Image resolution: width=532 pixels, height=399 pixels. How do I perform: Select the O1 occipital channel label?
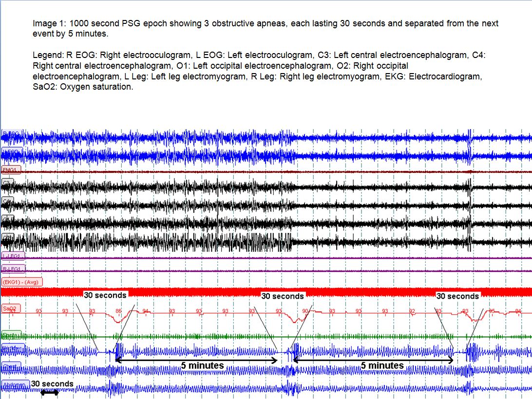tap(7, 219)
